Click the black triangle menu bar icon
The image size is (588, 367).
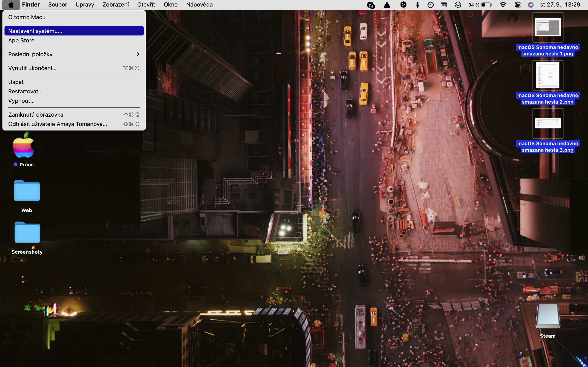[x=387, y=5]
